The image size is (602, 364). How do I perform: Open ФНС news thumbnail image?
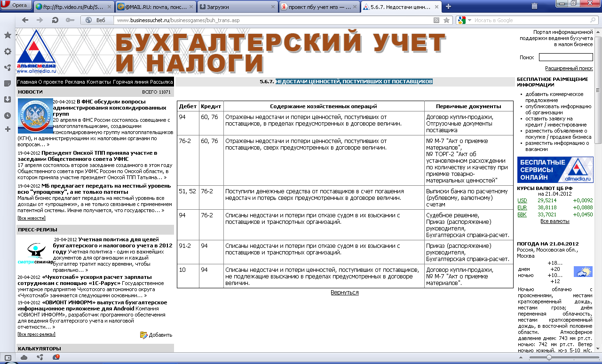click(35, 116)
